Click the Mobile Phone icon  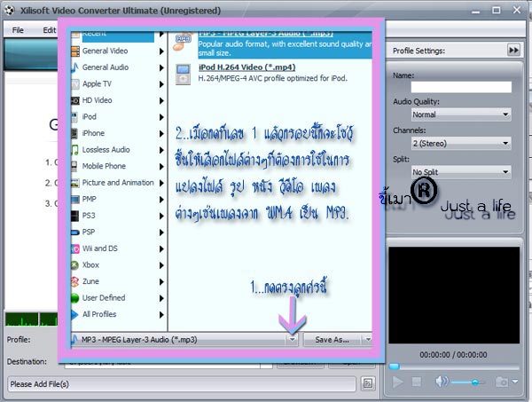[74, 166]
